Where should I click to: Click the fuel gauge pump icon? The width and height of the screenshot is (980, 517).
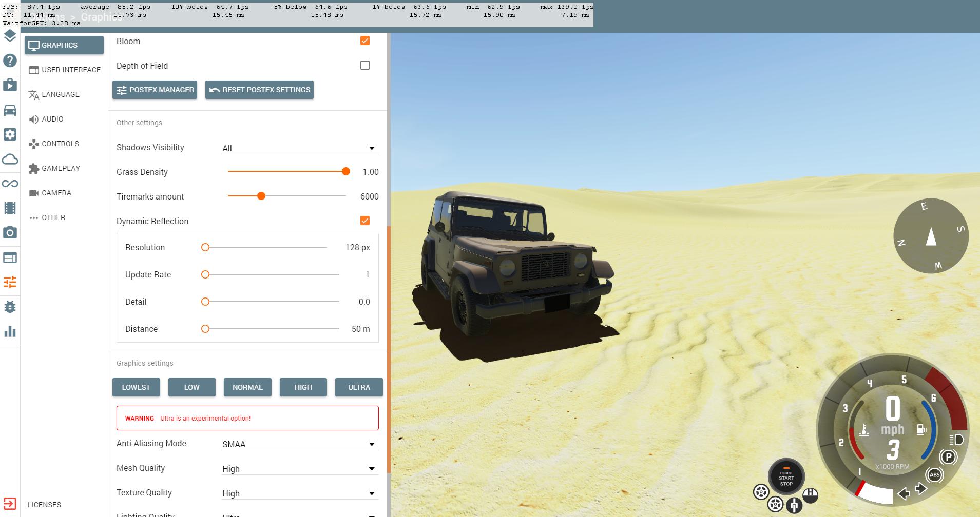pos(922,429)
